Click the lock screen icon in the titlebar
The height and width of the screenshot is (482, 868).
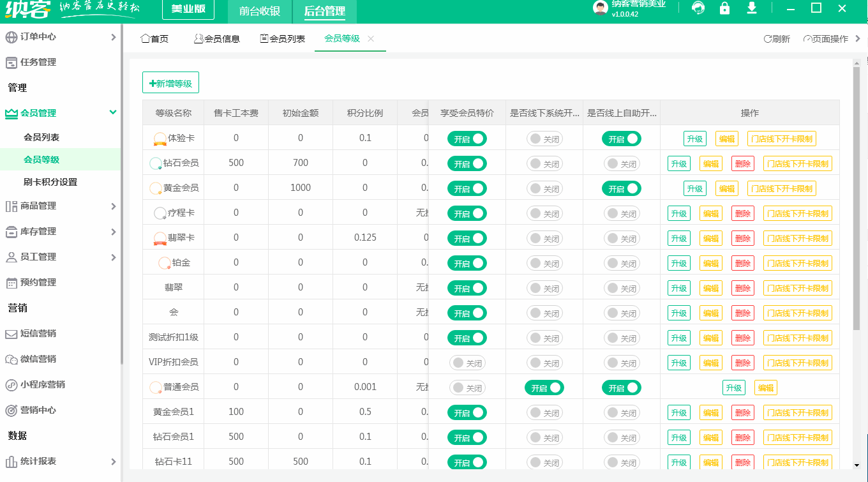coord(724,8)
